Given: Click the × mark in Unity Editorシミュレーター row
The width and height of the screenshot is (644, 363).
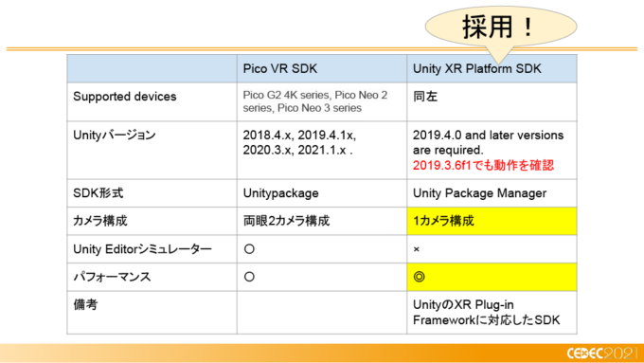Looking at the screenshot, I should [x=416, y=249].
